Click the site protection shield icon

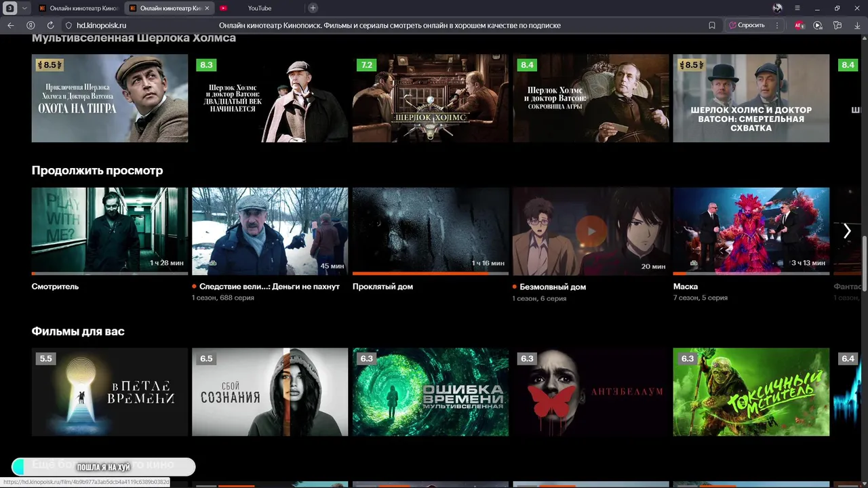click(x=68, y=25)
